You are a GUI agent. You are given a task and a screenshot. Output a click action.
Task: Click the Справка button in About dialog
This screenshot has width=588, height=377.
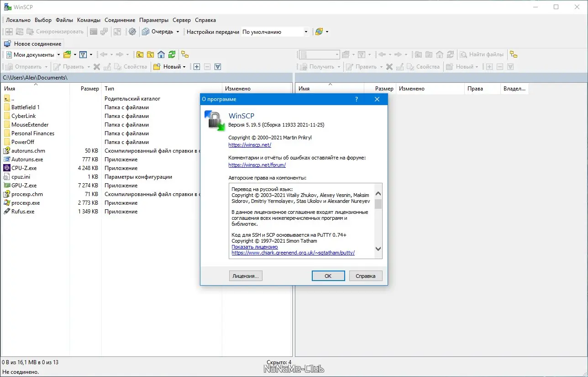tap(365, 276)
